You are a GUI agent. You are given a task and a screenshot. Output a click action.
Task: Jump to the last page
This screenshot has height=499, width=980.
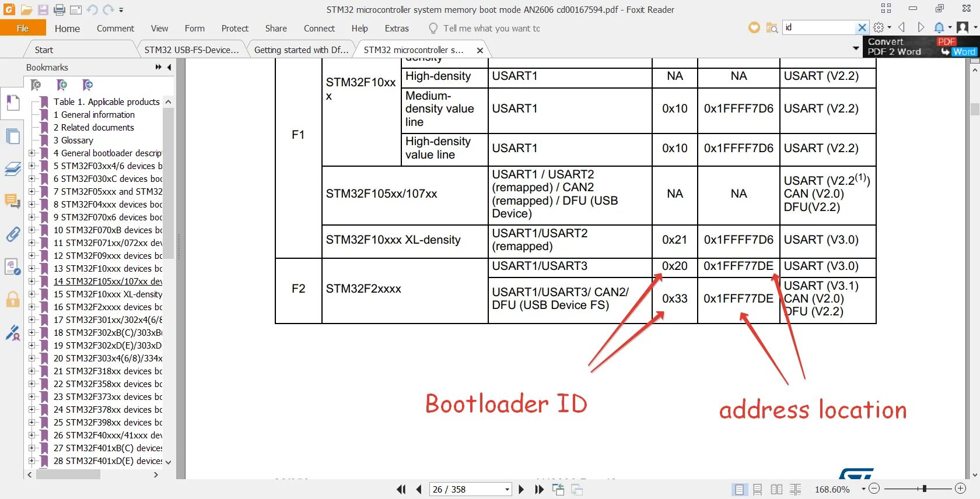click(x=540, y=490)
